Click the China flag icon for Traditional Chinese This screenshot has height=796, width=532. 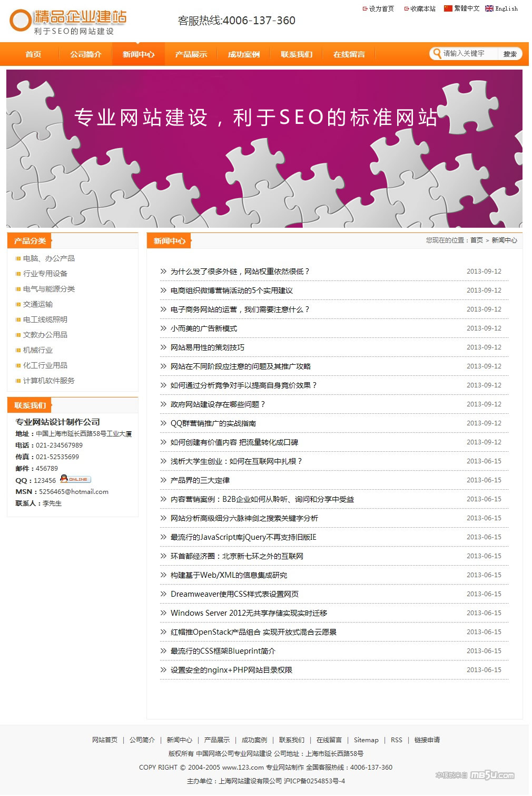click(448, 8)
